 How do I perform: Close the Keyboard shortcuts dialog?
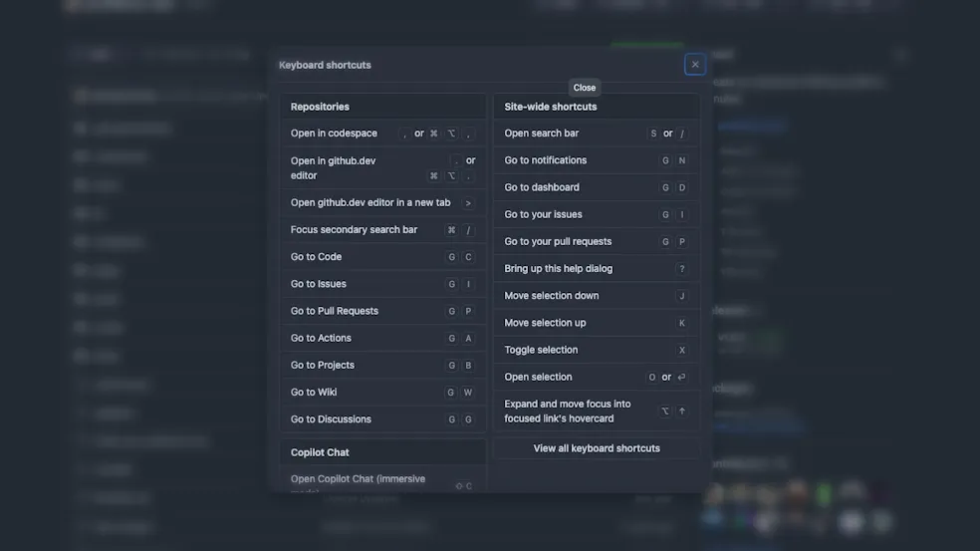694,65
